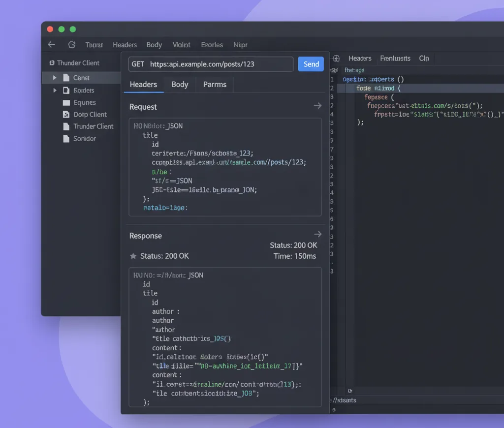Viewport: 504px width, 428px height.
Task: Click the 'netalb=iage:' line in Request
Action: [165, 208]
